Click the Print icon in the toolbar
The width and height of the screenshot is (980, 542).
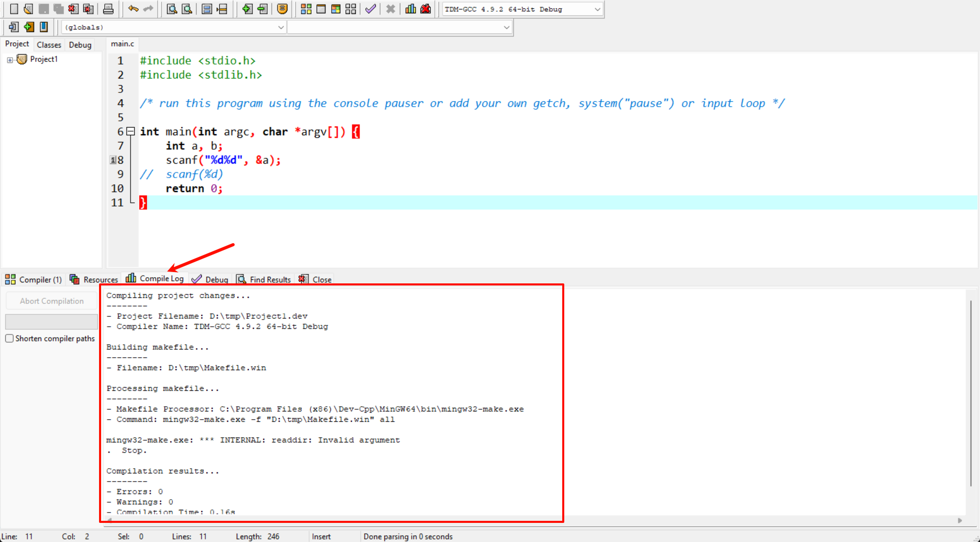tap(108, 9)
